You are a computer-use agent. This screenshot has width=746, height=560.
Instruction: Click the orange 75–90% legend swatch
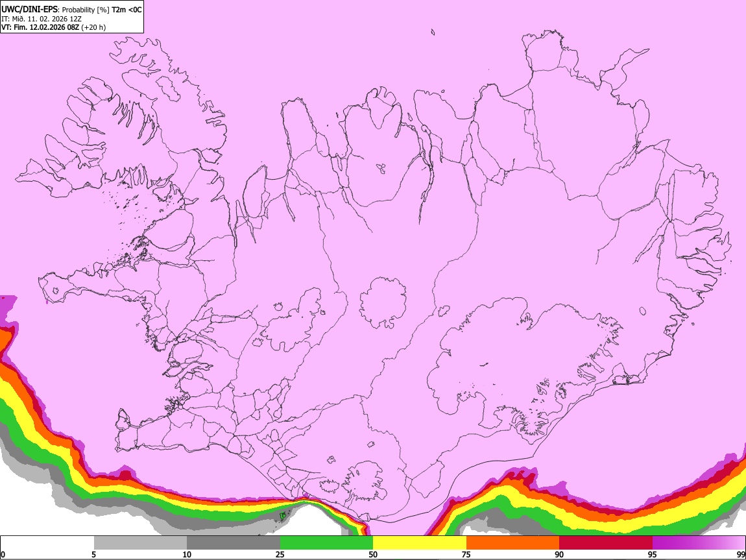tap(512, 543)
